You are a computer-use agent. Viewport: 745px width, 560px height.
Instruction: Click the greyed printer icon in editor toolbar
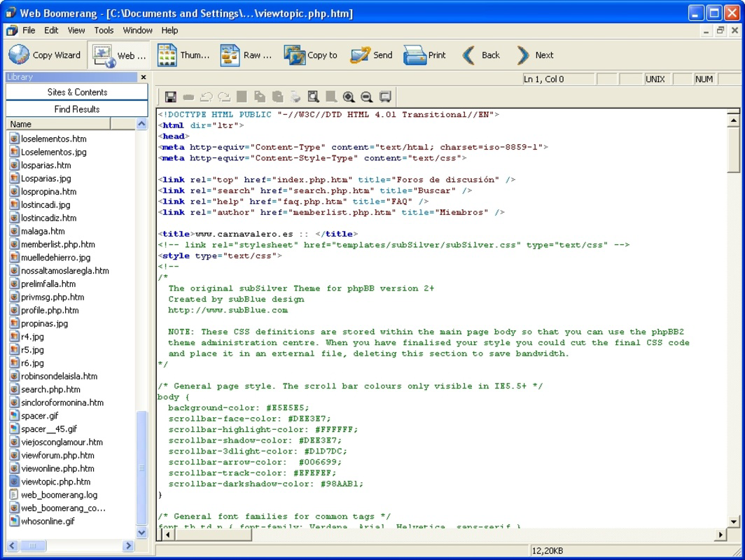tap(295, 97)
